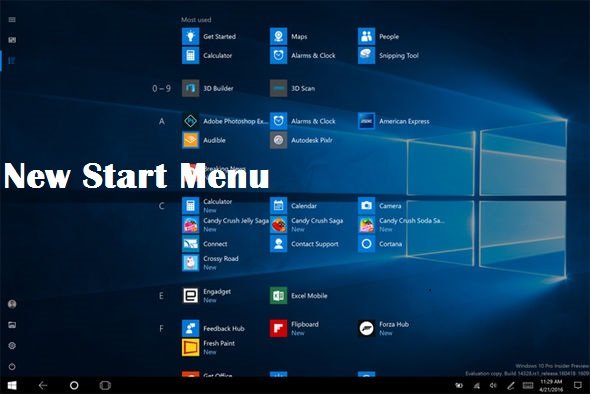Viewport: 590px width, 394px height.
Task: Click the Power button in sidebar
Action: (12, 366)
